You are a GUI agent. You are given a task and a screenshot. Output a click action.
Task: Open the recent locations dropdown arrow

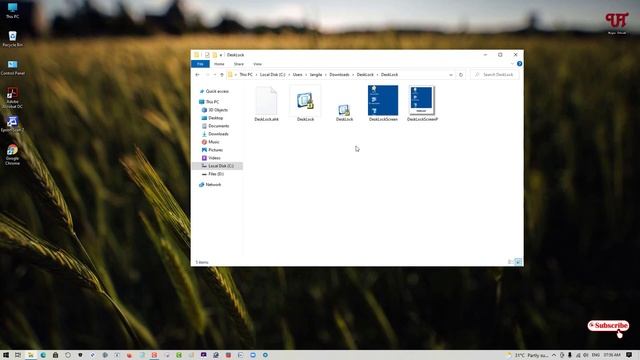(215, 75)
